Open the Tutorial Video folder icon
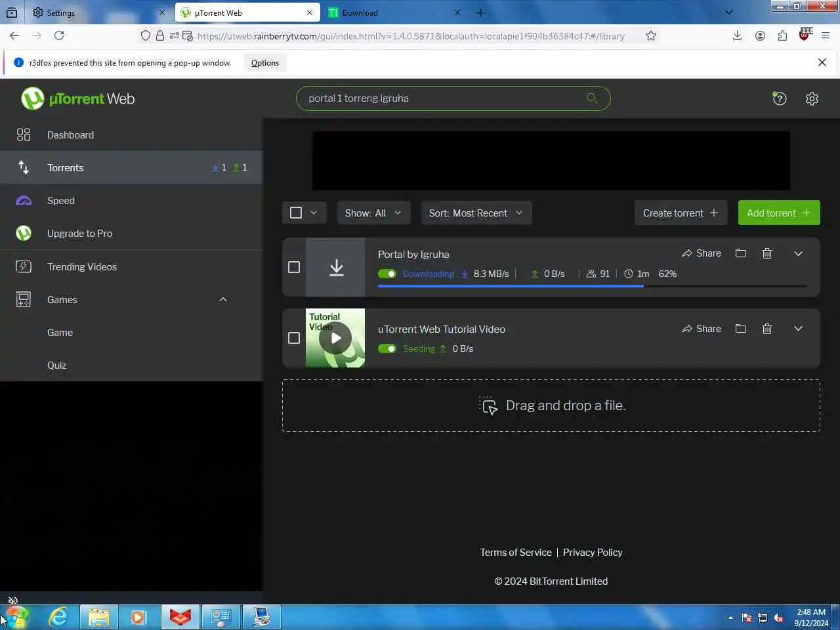Image resolution: width=840 pixels, height=630 pixels. [x=741, y=328]
